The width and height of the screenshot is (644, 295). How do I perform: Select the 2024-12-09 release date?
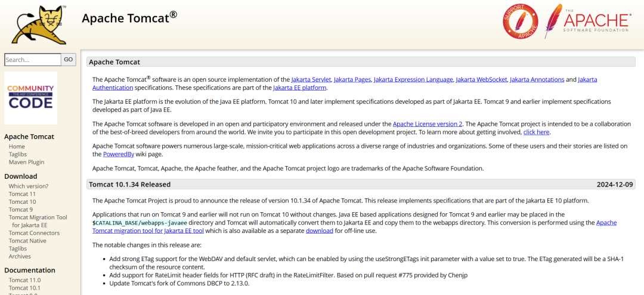615,184
